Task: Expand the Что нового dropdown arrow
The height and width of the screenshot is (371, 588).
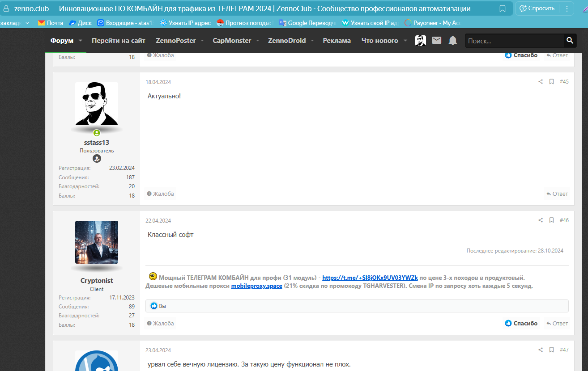Action: (405, 41)
